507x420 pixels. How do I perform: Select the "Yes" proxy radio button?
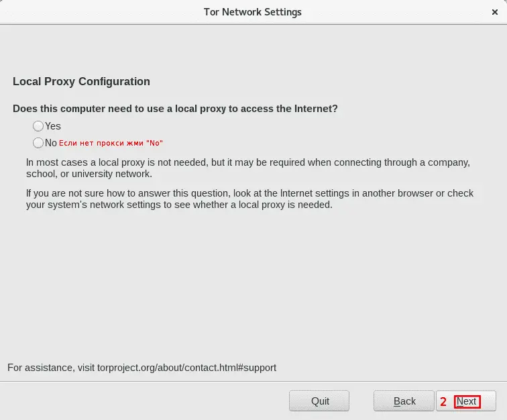[38, 126]
